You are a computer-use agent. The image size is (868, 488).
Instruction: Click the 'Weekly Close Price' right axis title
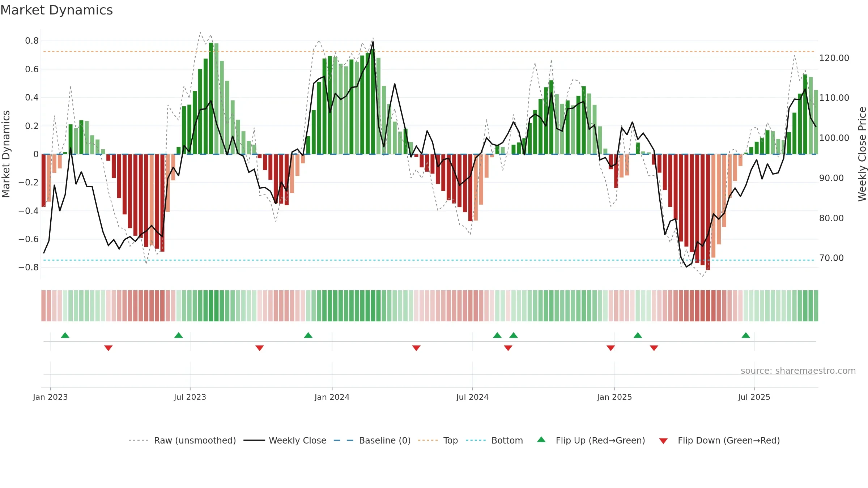862,154
